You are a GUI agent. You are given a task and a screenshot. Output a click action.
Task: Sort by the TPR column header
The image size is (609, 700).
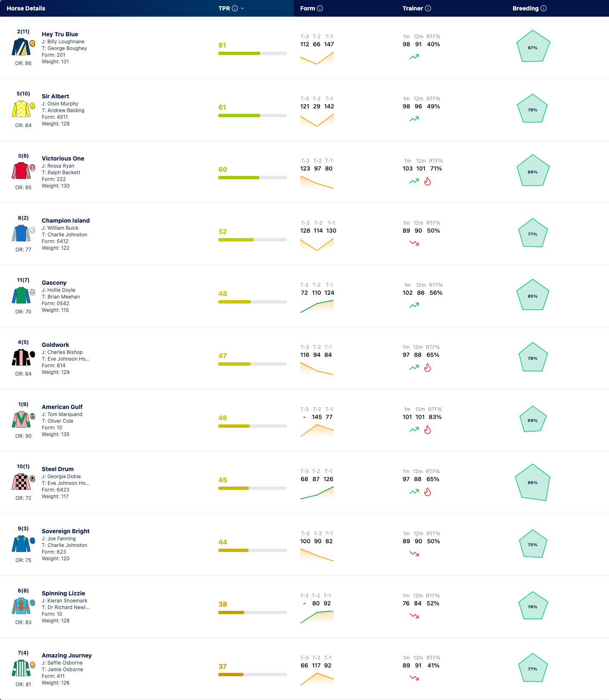pyautogui.click(x=224, y=8)
